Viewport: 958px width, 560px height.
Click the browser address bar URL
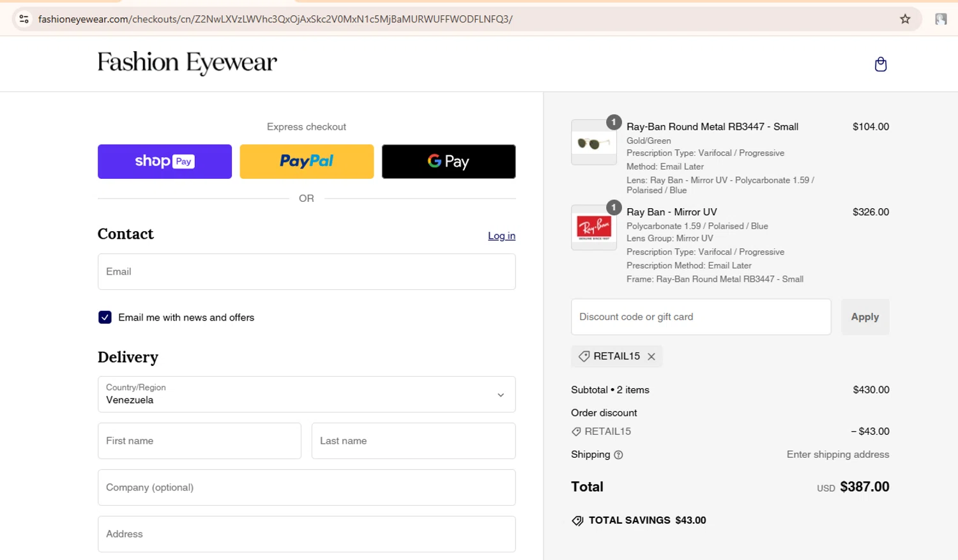275,19
